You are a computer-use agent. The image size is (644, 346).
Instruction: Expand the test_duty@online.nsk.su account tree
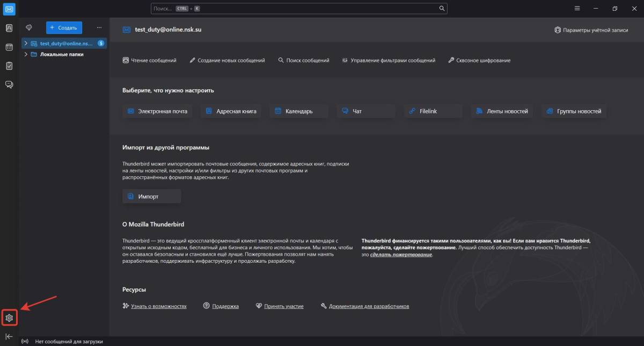[26, 43]
